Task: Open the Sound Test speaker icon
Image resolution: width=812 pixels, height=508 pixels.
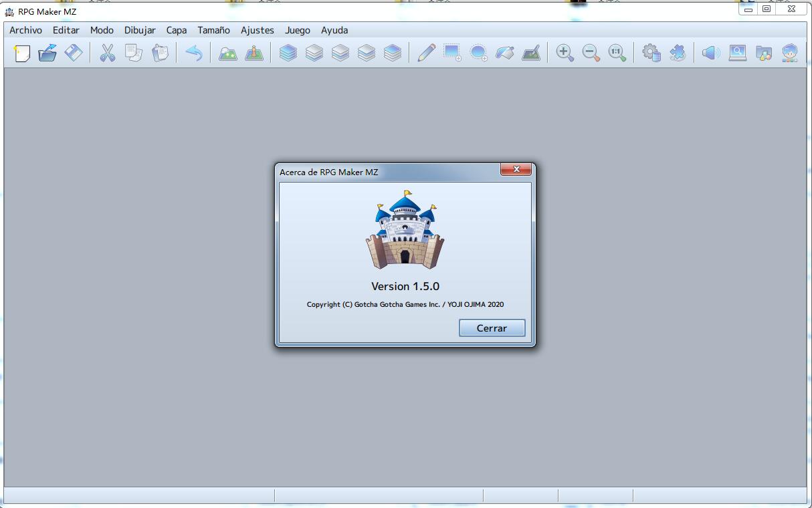Action: 711,53
